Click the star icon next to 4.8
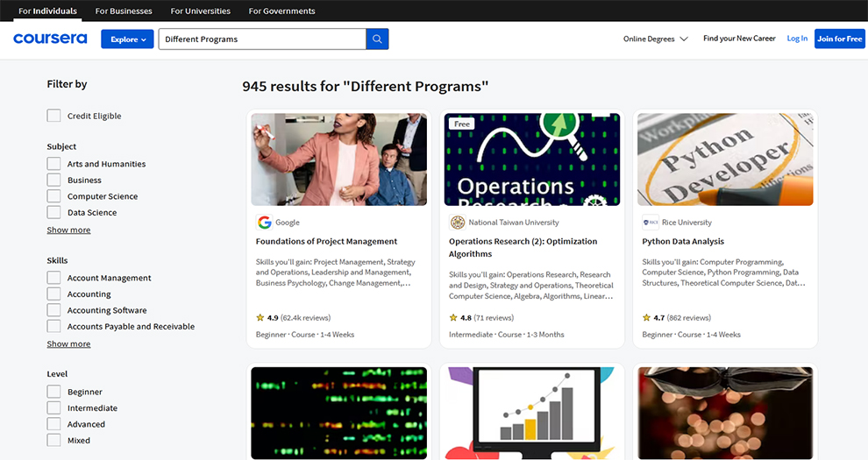 click(x=452, y=318)
